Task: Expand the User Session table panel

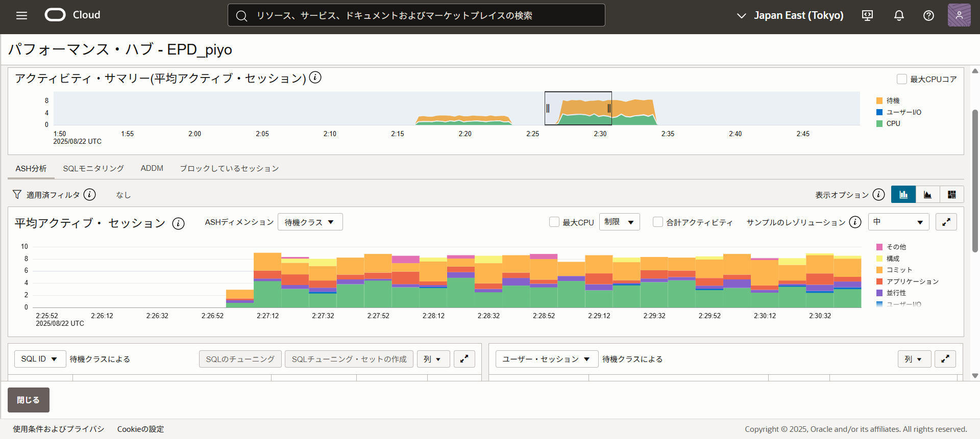Action: pos(945,359)
